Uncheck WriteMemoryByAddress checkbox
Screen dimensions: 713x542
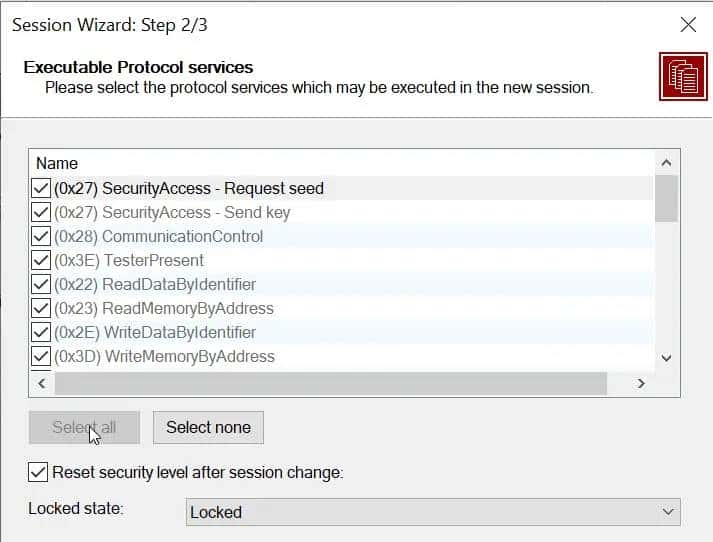pyautogui.click(x=41, y=356)
